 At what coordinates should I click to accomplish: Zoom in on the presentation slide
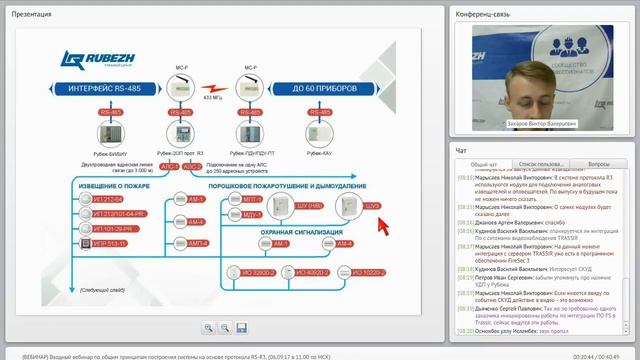209,328
